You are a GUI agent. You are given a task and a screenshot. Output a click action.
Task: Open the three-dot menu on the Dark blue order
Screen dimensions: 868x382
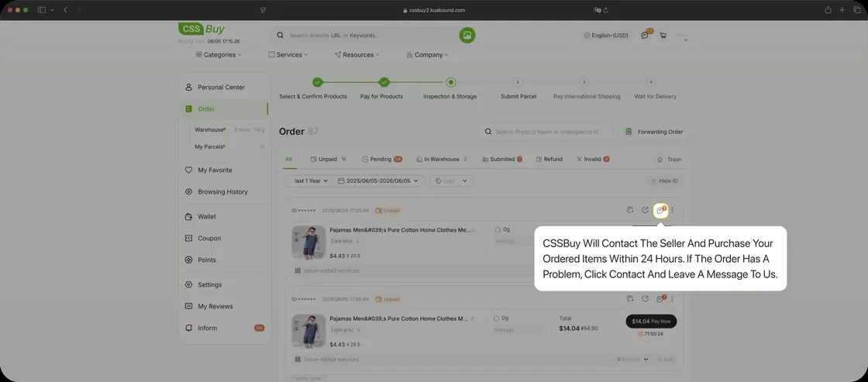coord(673,210)
